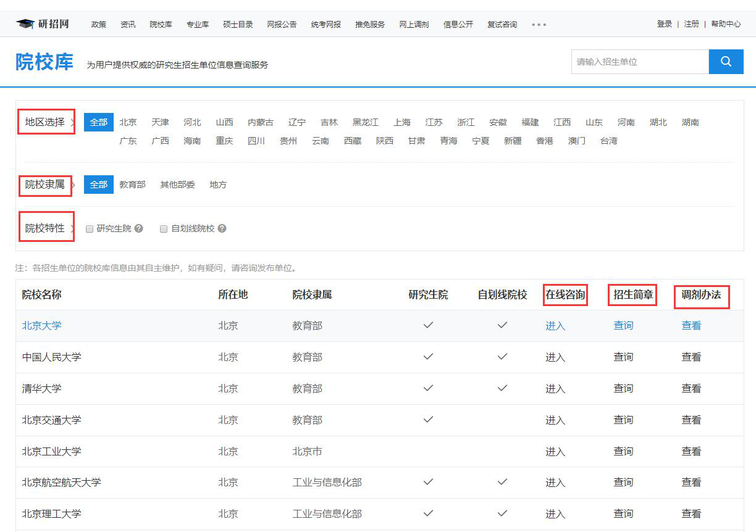The height and width of the screenshot is (532, 756).
Task: Click 查询 in the 招生简章 column for 北京大学
Action: (x=623, y=325)
